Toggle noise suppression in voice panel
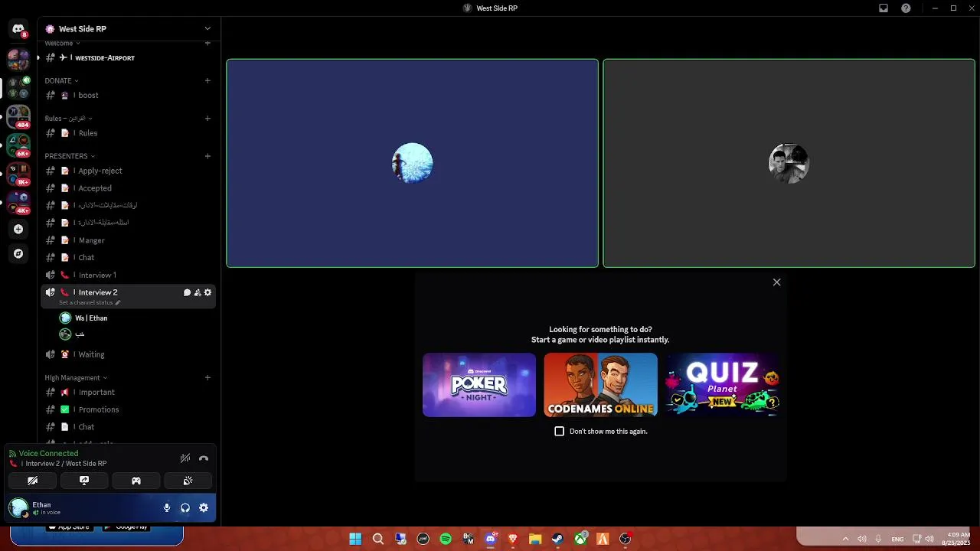Viewport: 980px width, 551px height. pos(185,458)
